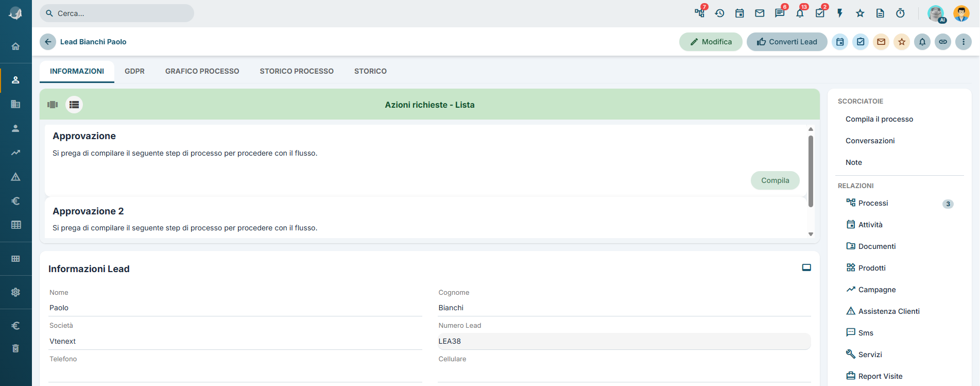Image resolution: width=980 pixels, height=386 pixels.
Task: Open the user avatar profile menu
Action: point(961,13)
